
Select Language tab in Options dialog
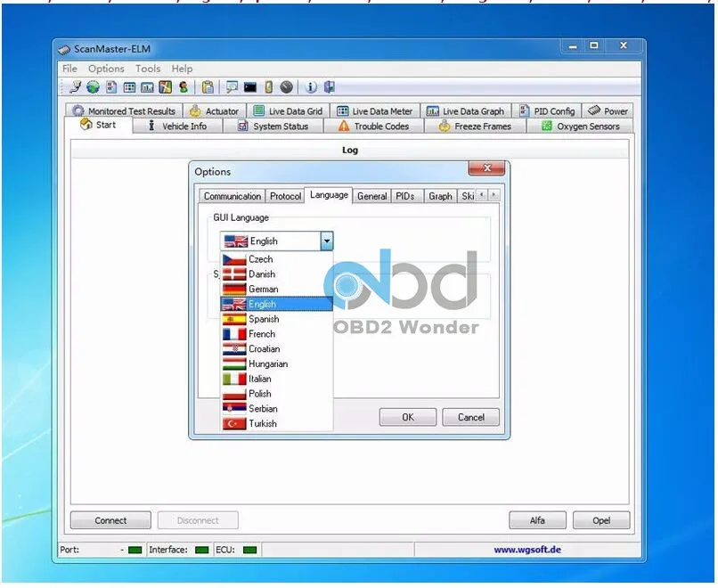pos(329,195)
